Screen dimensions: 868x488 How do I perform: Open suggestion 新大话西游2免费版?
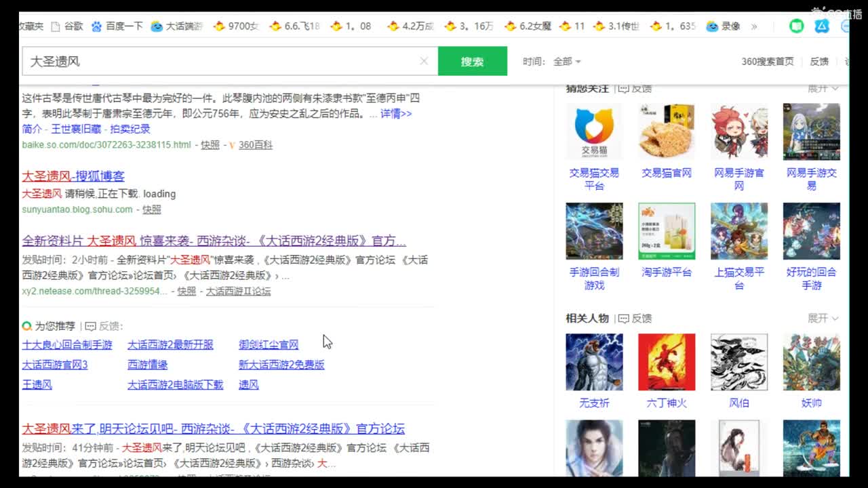pos(281,365)
